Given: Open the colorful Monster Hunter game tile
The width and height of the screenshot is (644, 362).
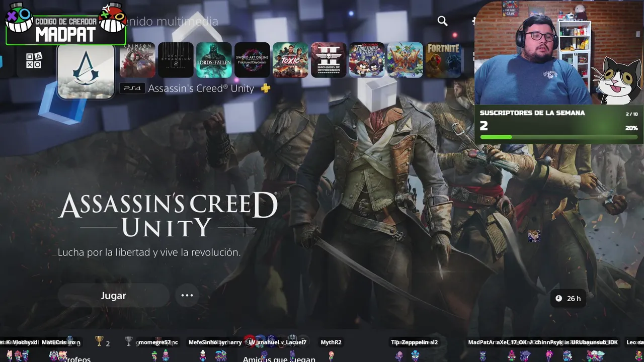Looking at the screenshot, I should [x=405, y=60].
